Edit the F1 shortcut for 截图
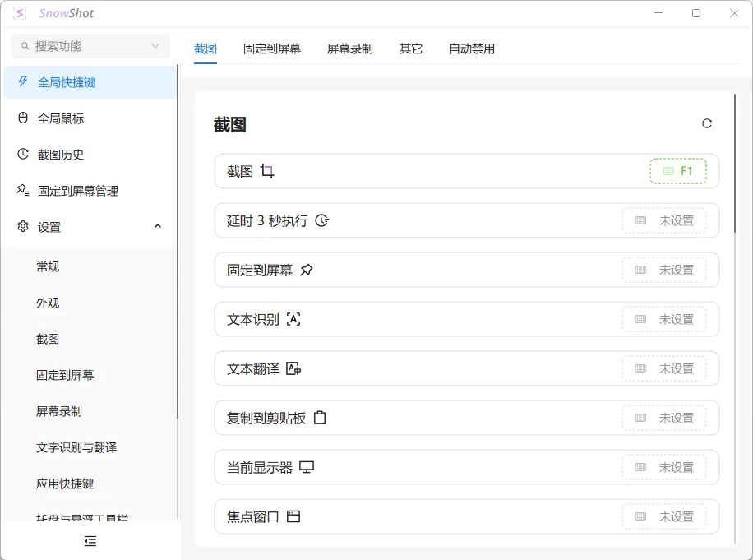The width and height of the screenshot is (753, 560). [678, 171]
